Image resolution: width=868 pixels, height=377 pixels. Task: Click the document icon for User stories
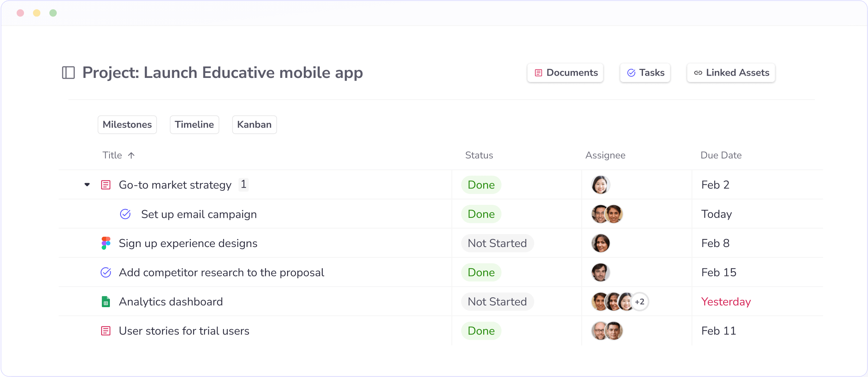[106, 331]
